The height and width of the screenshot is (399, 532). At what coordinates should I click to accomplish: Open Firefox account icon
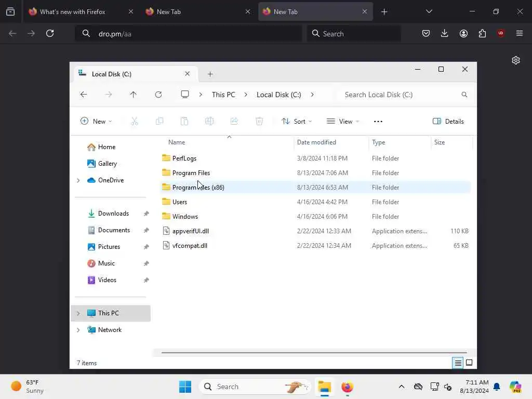coord(463,33)
